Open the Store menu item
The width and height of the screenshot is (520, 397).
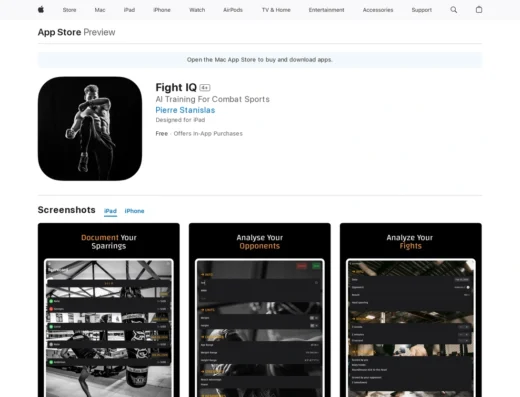click(x=69, y=10)
